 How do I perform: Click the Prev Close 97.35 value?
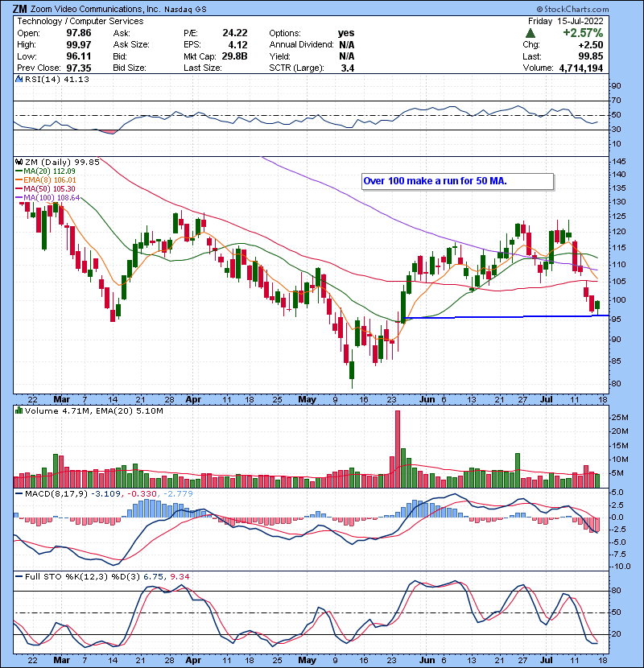[x=79, y=68]
